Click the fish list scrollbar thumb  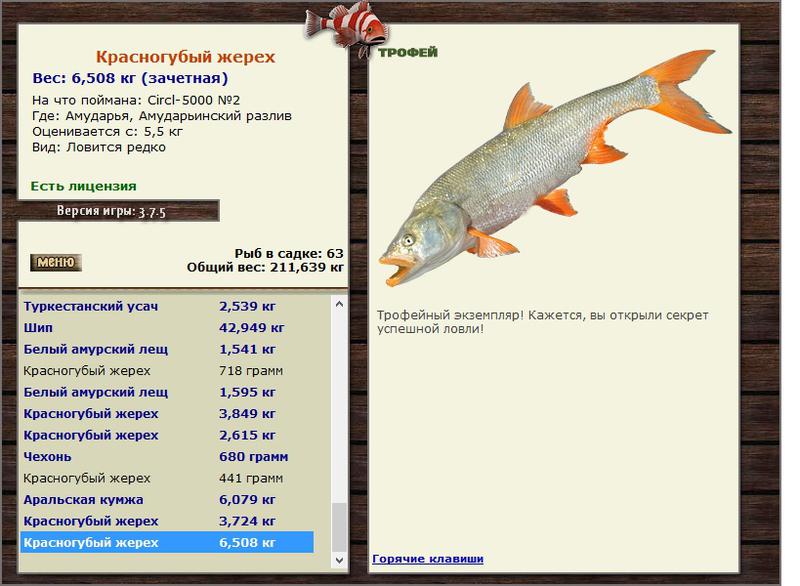(x=339, y=527)
